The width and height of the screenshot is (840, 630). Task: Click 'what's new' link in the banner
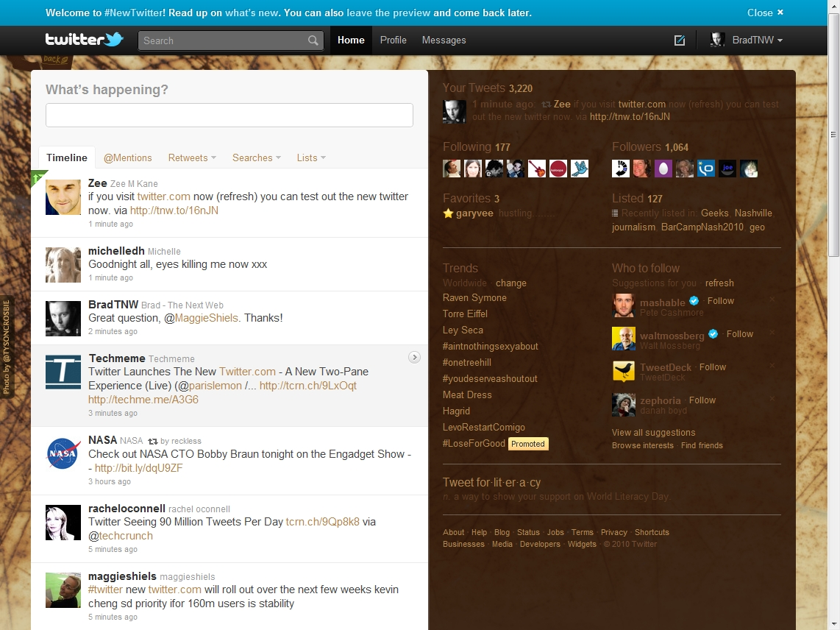click(x=252, y=13)
